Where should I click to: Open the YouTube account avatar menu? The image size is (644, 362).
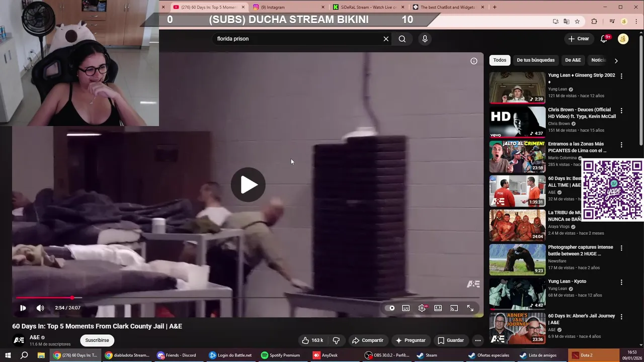[x=623, y=39]
